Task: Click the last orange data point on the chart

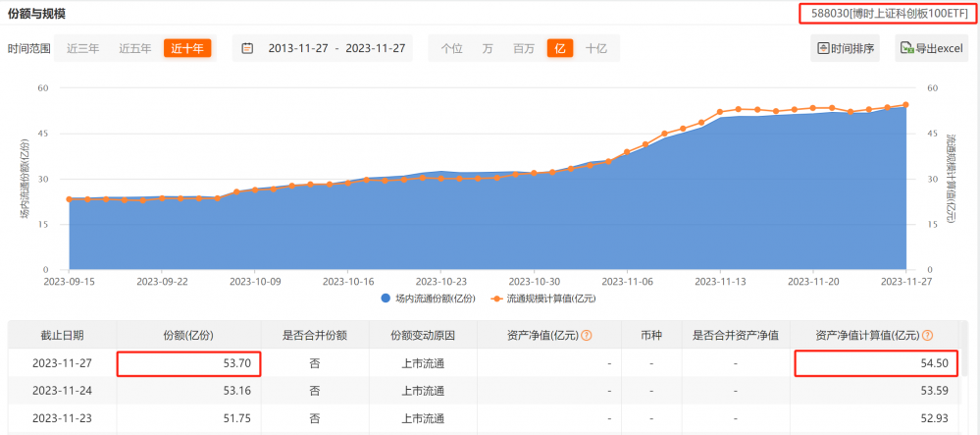Action: tap(905, 104)
